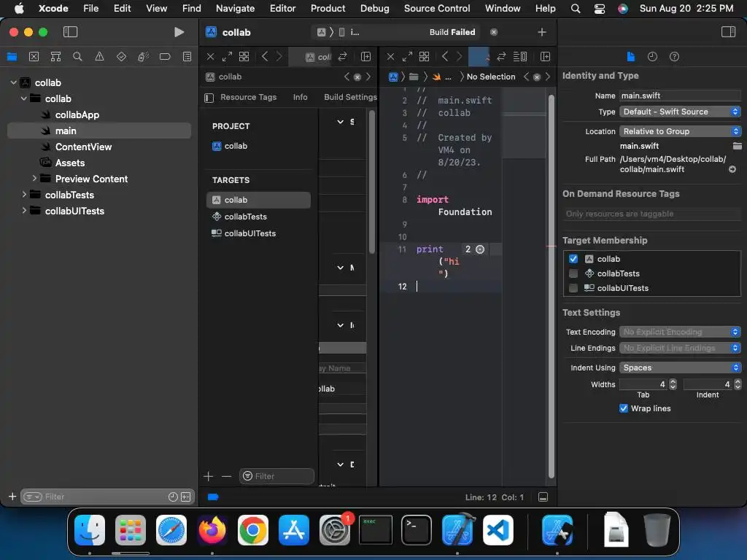The height and width of the screenshot is (560, 747).
Task: Toggle the project targets list sidebar
Action: pyautogui.click(x=209, y=98)
